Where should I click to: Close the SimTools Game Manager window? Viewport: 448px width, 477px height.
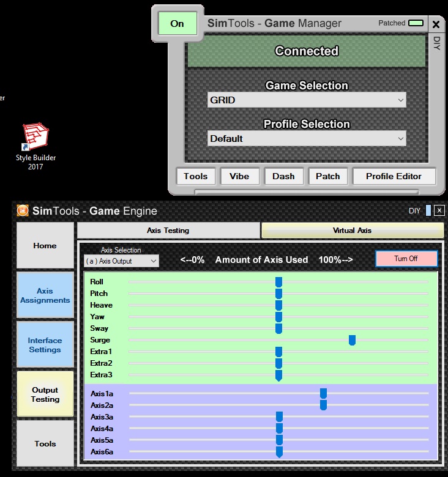[x=436, y=24]
